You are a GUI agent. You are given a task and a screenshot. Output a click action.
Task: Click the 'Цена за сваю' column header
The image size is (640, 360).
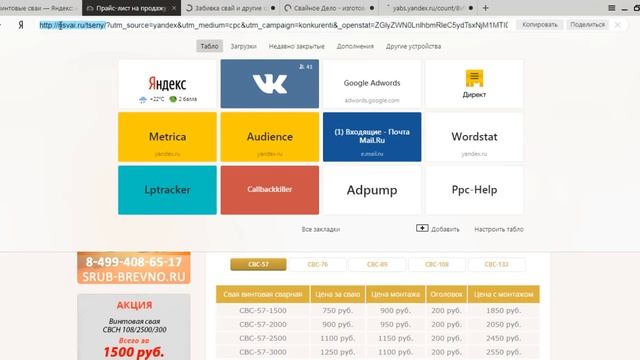(338, 294)
